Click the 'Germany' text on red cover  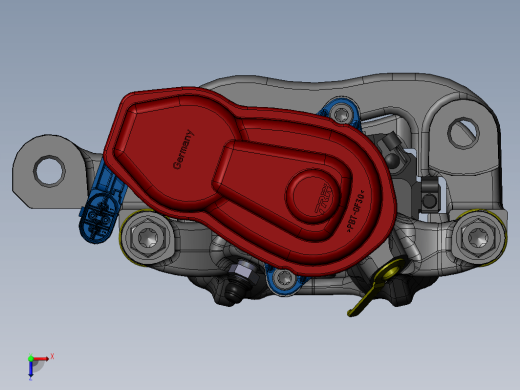pyautogui.click(x=183, y=149)
